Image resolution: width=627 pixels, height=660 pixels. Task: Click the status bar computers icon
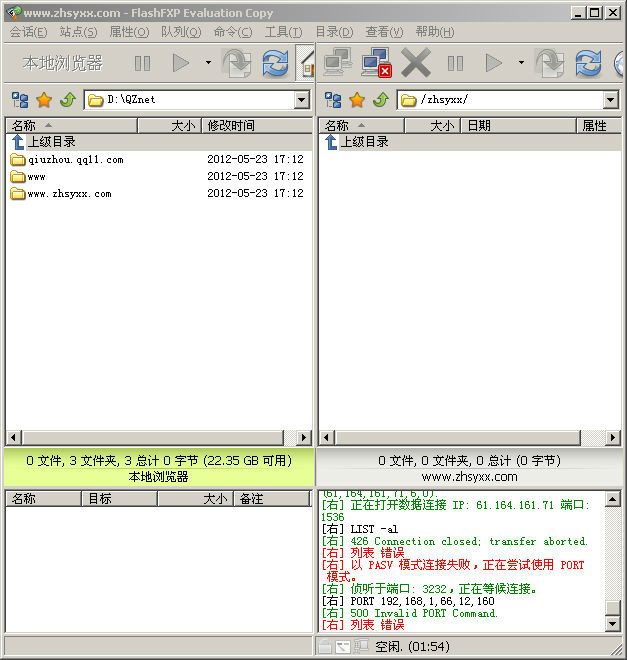coord(361,647)
